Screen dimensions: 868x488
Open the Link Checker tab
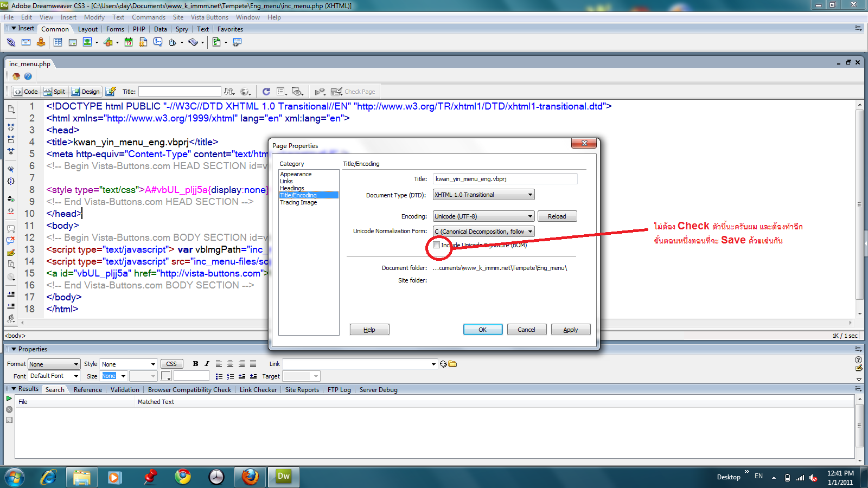(258, 390)
